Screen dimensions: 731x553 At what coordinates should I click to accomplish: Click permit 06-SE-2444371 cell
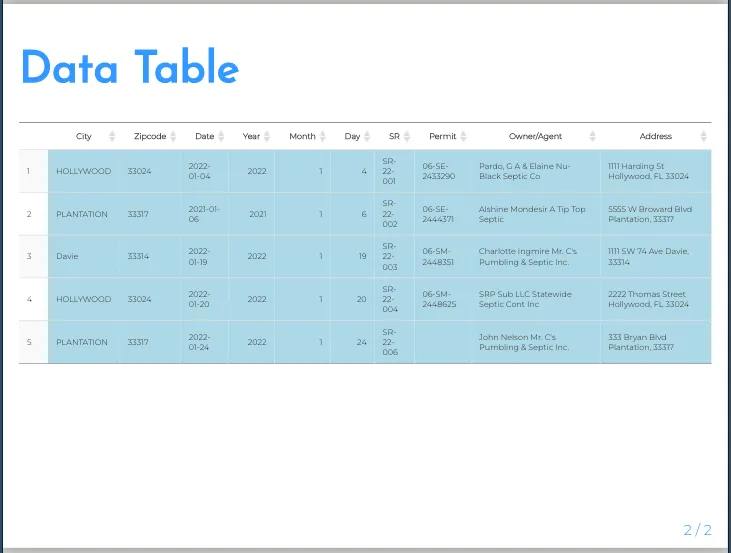click(x=442, y=214)
